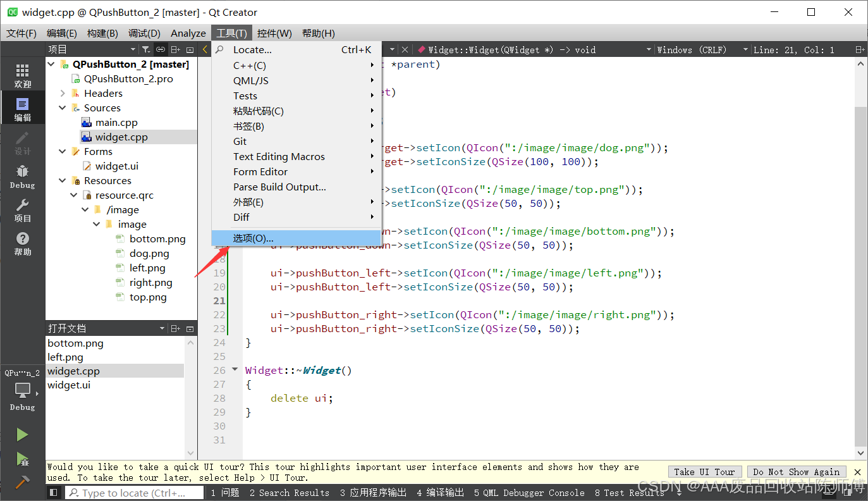Image resolution: width=868 pixels, height=501 pixels.
Task: Open the 文件(F) menu
Action: (21, 33)
